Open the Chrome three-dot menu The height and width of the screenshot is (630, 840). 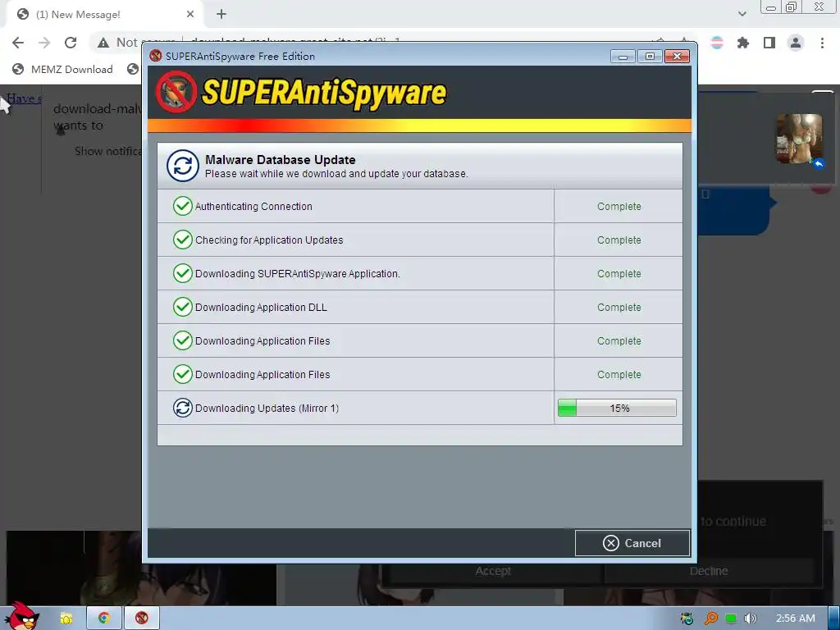click(822, 43)
